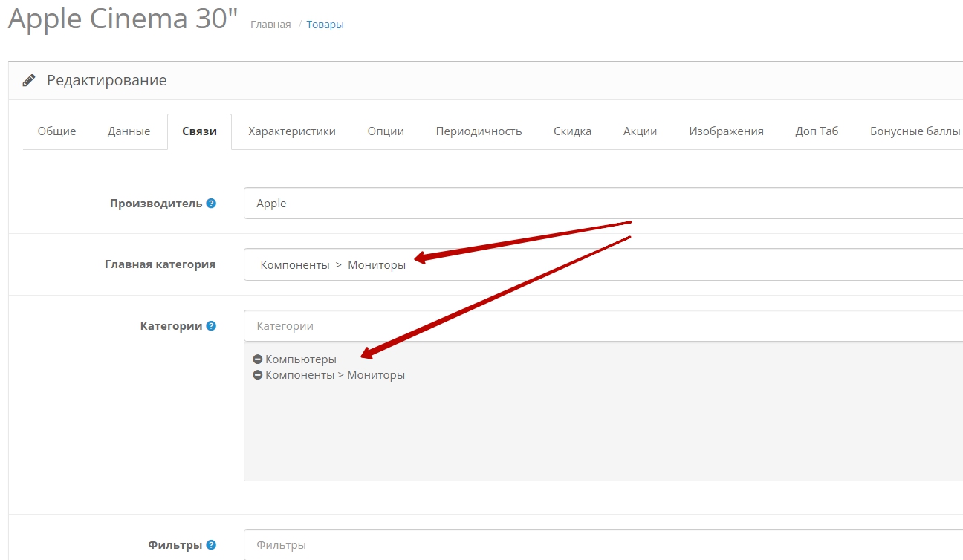The image size is (963, 560).
Task: Open the Опции tab
Action: [x=386, y=131]
